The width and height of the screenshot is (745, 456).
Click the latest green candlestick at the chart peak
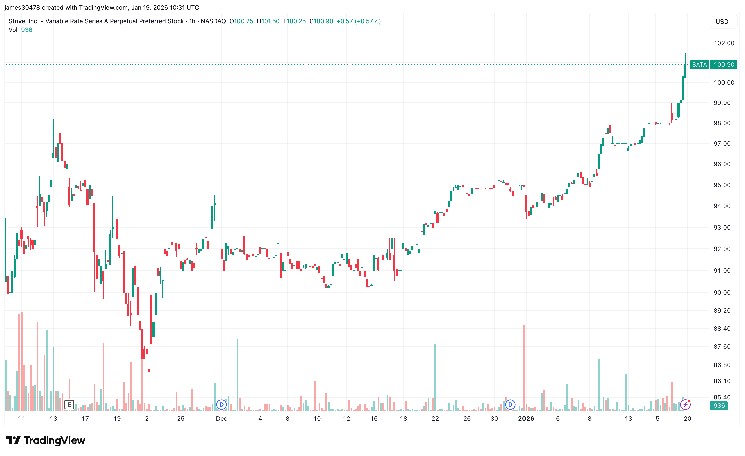685,64
